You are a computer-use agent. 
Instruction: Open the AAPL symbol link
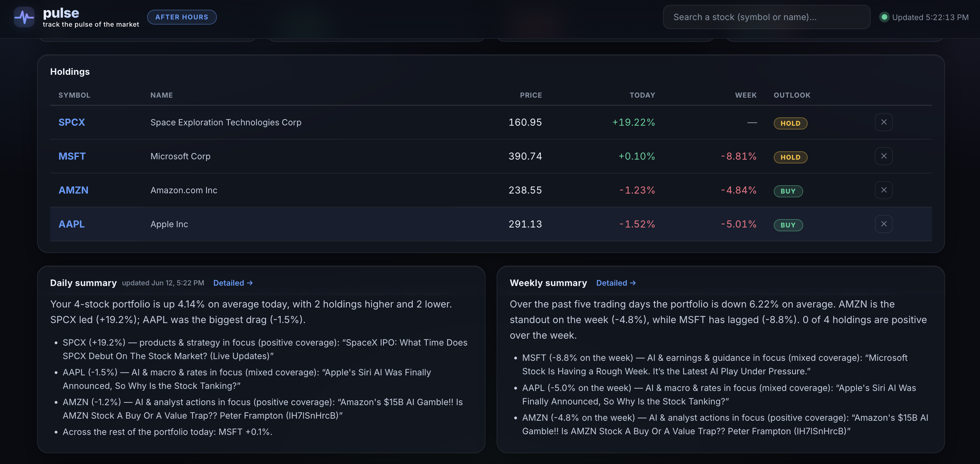[x=72, y=224]
